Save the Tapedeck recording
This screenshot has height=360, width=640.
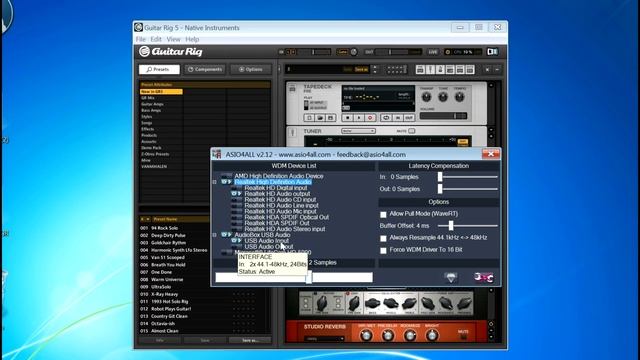[331, 118]
